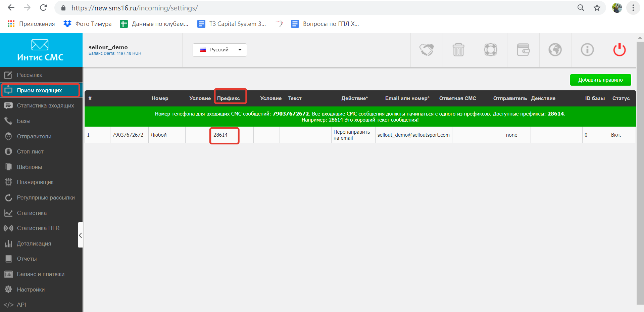Go back using browser back arrow
This screenshot has height=312, width=644.
[x=11, y=8]
